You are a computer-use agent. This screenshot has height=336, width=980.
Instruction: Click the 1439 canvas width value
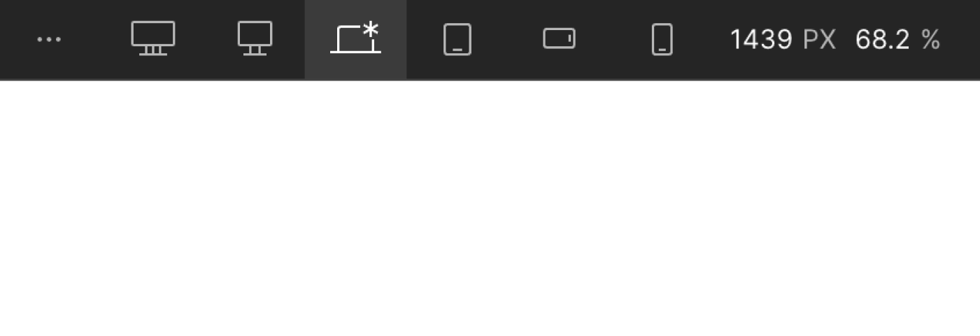[x=761, y=40]
